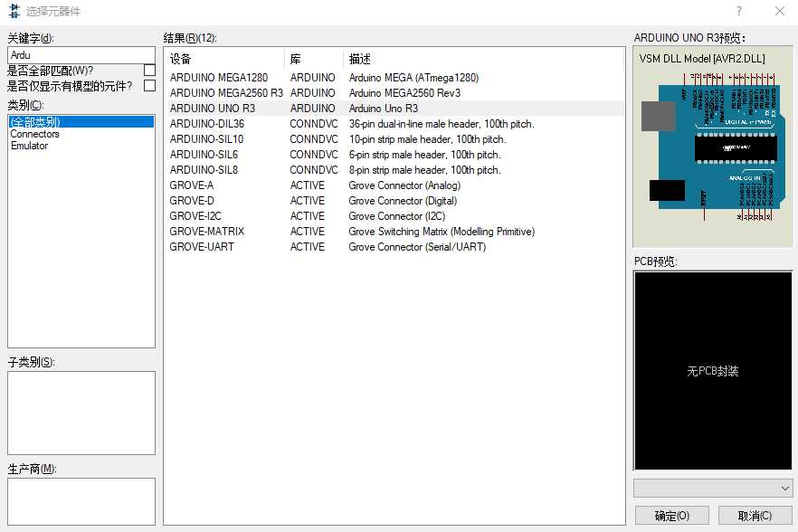
Task: Focus the keyword field containing Ardu
Action: (81, 55)
